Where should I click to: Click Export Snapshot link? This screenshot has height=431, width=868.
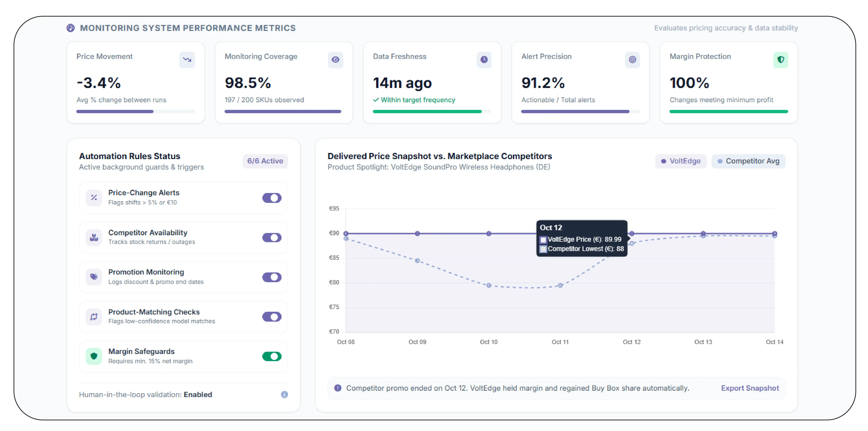(750, 388)
